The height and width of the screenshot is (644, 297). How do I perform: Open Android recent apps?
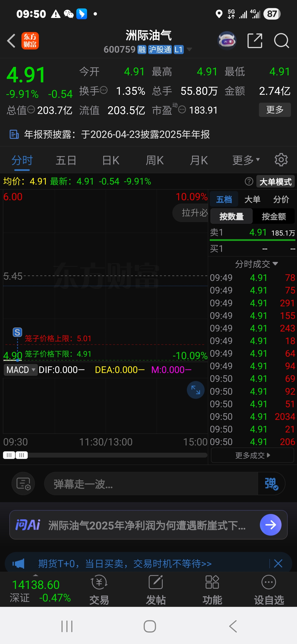click(67, 626)
